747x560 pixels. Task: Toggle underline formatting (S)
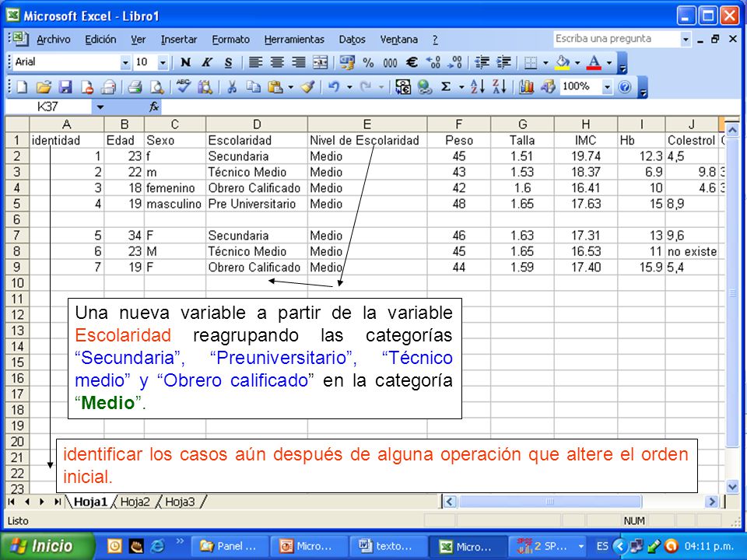(x=229, y=62)
